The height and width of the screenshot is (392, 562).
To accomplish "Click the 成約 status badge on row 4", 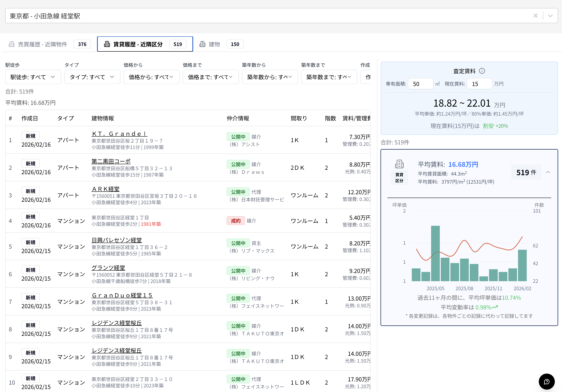I will [x=235, y=221].
